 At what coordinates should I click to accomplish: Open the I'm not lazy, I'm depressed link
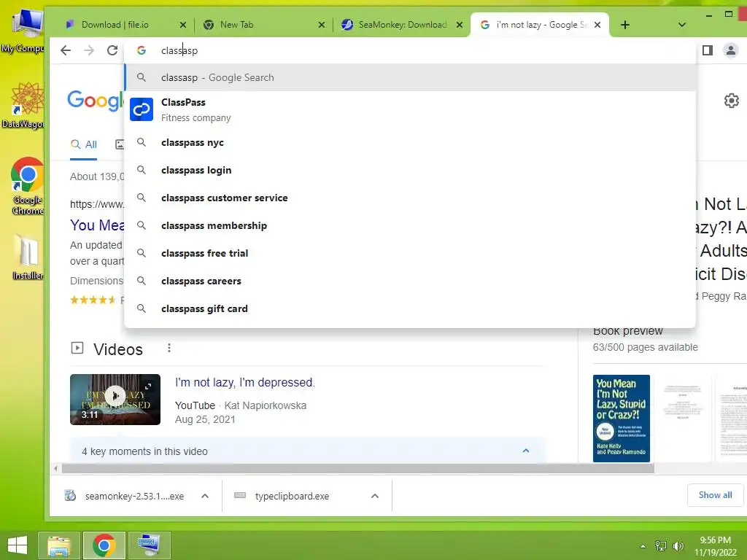[245, 382]
